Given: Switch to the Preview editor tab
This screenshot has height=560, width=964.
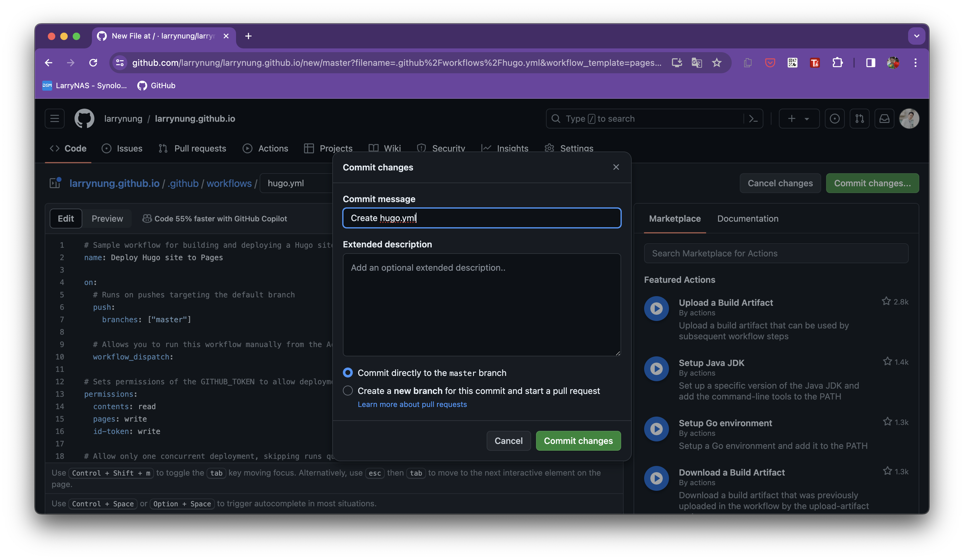Looking at the screenshot, I should (x=107, y=218).
